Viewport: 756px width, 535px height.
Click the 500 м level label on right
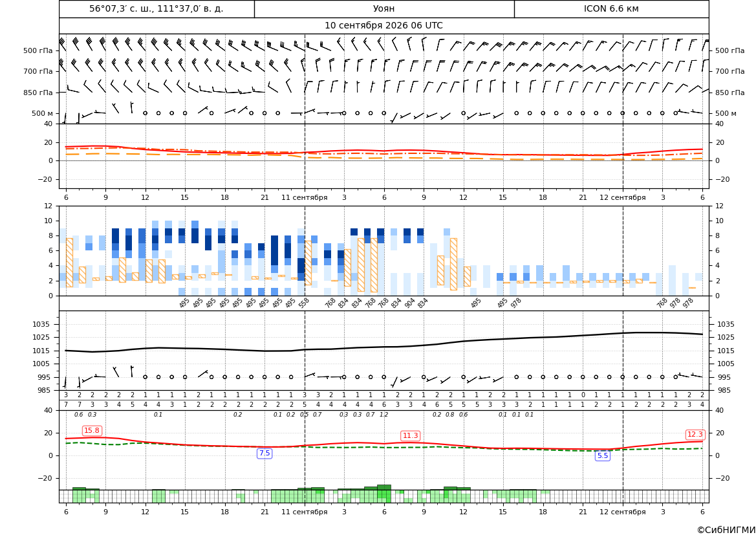pos(726,114)
